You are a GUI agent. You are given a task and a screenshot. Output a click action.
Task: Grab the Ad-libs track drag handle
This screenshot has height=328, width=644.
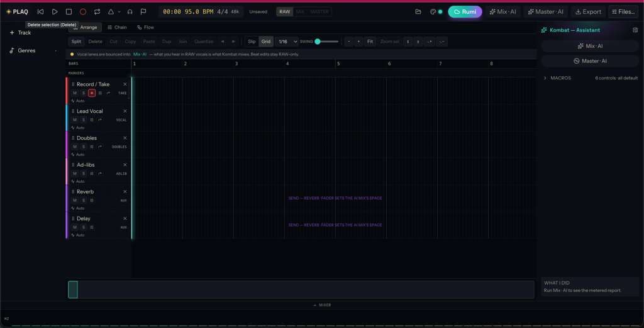73,165
